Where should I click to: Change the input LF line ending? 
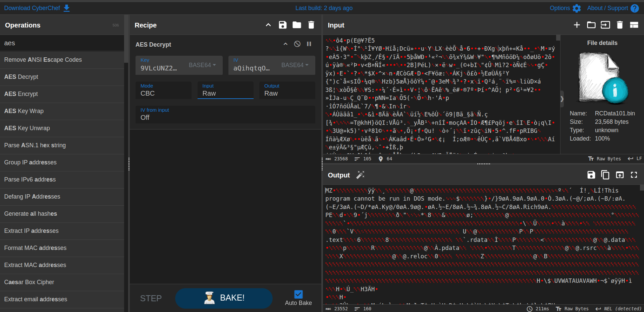pyautogui.click(x=635, y=159)
